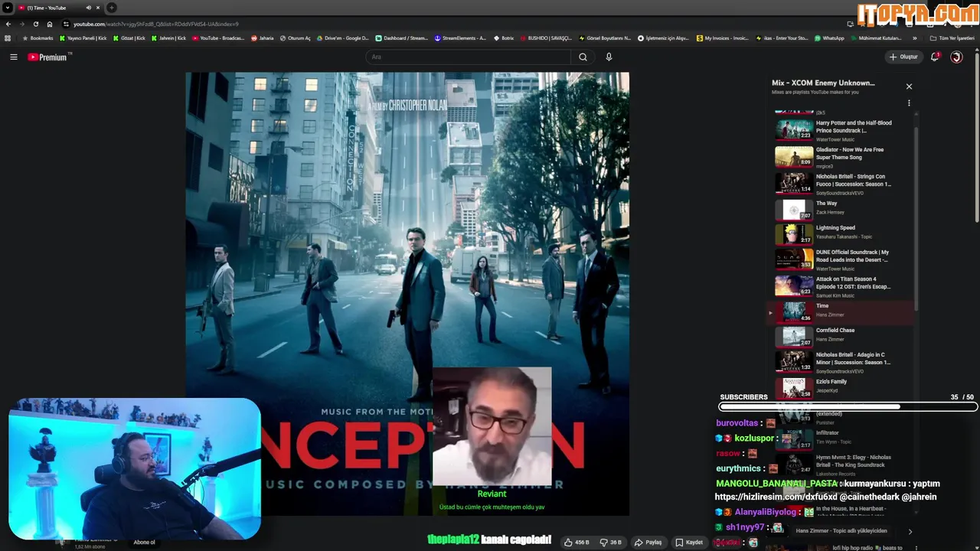Start voice search with microphone icon

609,57
